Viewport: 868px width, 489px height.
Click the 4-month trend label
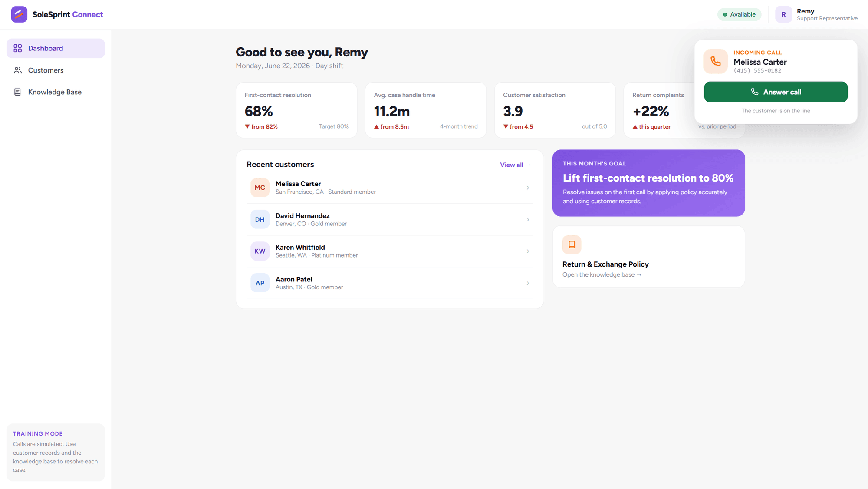click(459, 126)
